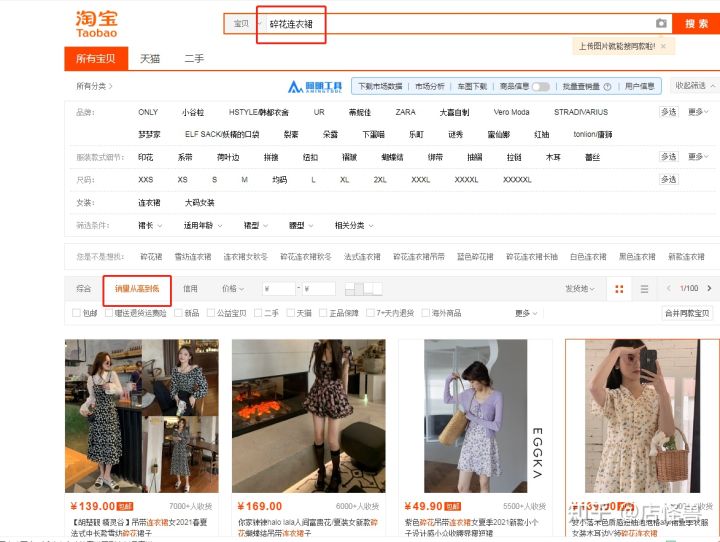Image resolution: width=720 pixels, height=542 pixels.
Task: Click suggested search 蓝色碎花裙
Action: click(x=475, y=257)
